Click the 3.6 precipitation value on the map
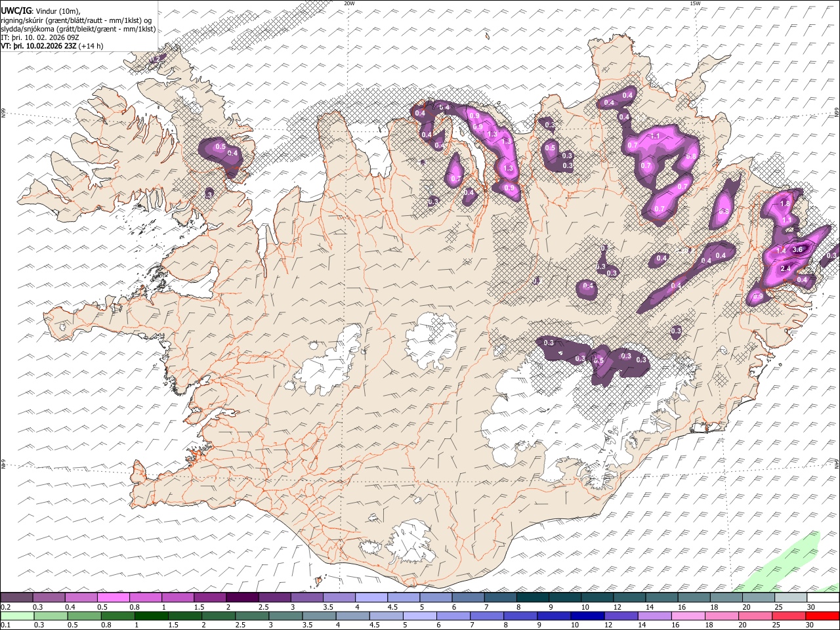The width and height of the screenshot is (840, 630). [798, 249]
